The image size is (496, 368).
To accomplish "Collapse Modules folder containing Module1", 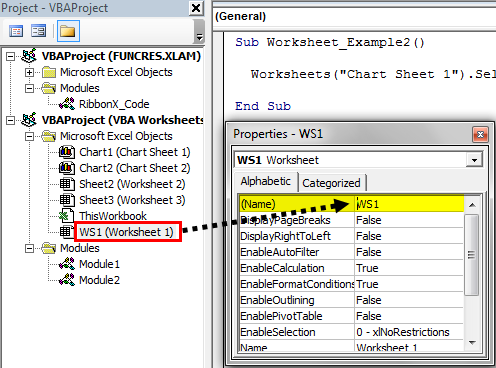I will (x=29, y=248).
